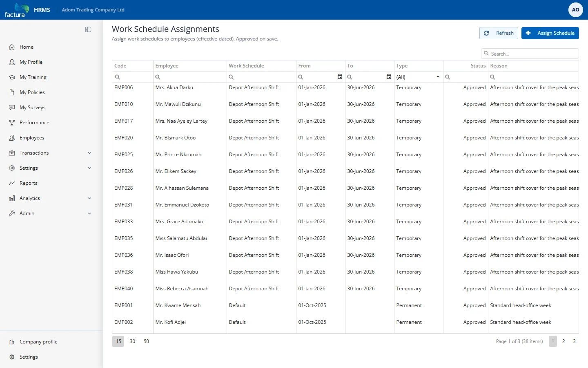This screenshot has width=588, height=368.
Task: Open the Performance section
Action: (x=51, y=123)
